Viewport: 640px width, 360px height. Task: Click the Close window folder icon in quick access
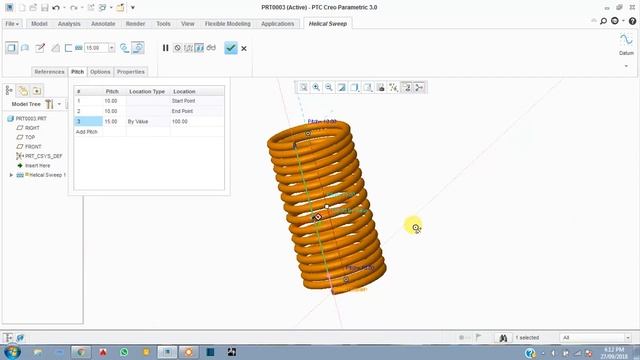(120, 8)
